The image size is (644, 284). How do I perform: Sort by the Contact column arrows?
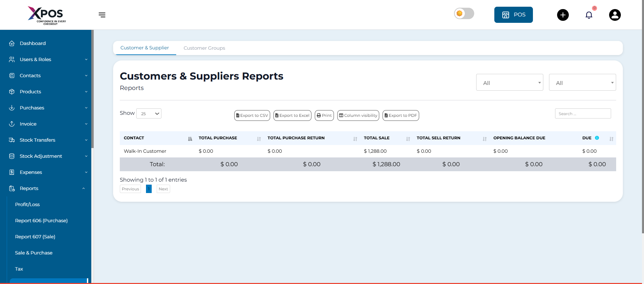point(190,139)
